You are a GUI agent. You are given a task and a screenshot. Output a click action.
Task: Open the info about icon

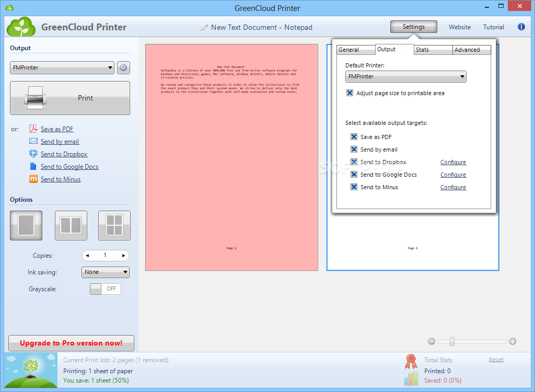click(521, 27)
